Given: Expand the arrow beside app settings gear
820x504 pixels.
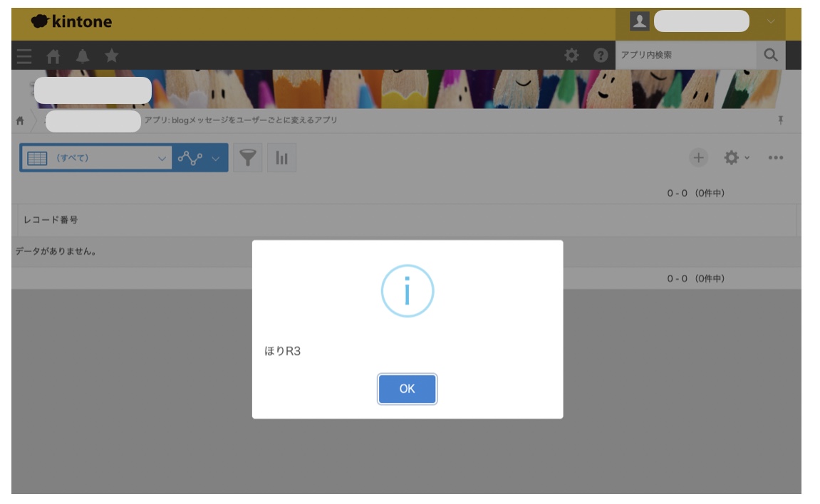Looking at the screenshot, I should [x=747, y=157].
